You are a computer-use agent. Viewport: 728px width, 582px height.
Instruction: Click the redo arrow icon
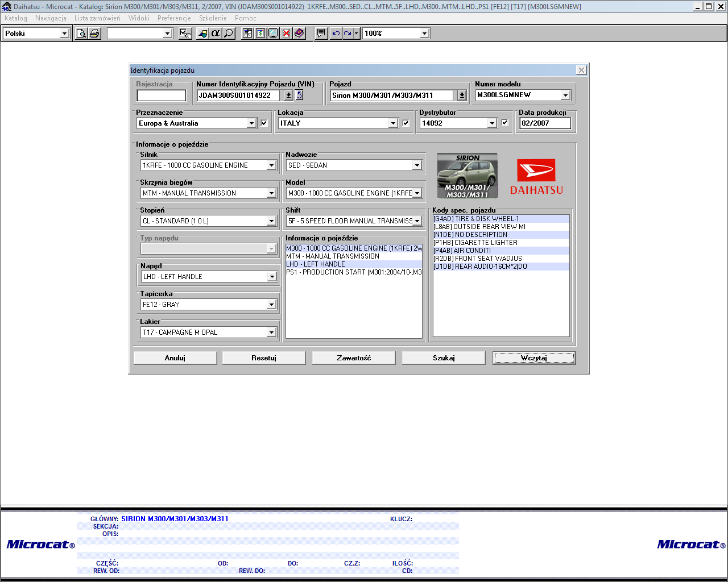(x=348, y=34)
